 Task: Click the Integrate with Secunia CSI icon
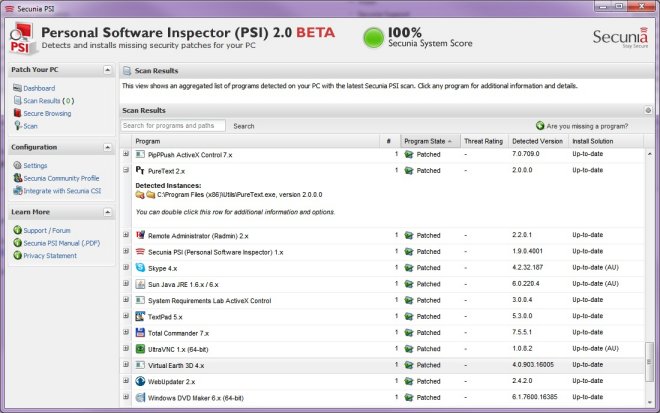click(16, 190)
